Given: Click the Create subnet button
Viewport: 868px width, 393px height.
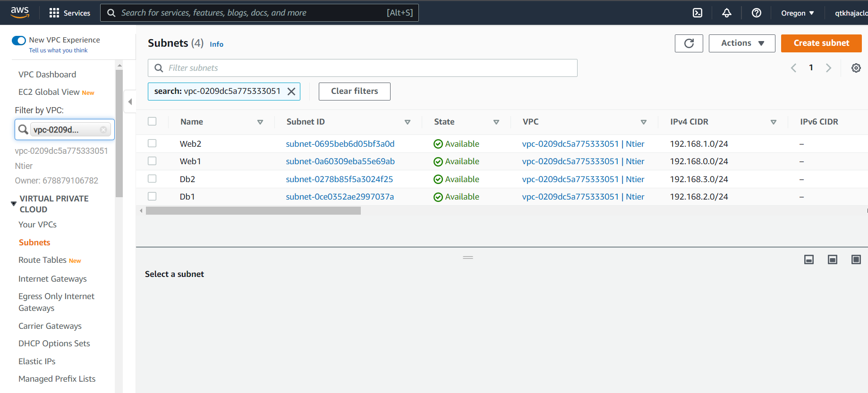Looking at the screenshot, I should tap(821, 43).
